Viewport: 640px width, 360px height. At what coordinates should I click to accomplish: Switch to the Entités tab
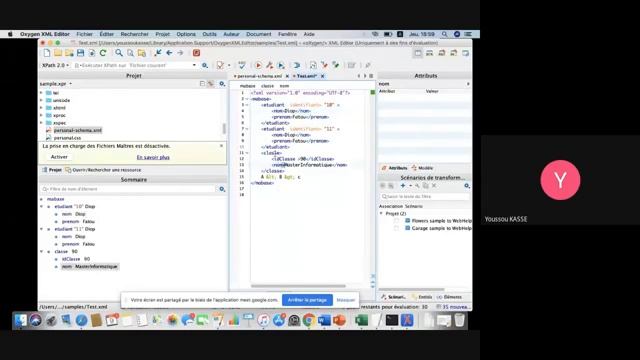coord(422,297)
